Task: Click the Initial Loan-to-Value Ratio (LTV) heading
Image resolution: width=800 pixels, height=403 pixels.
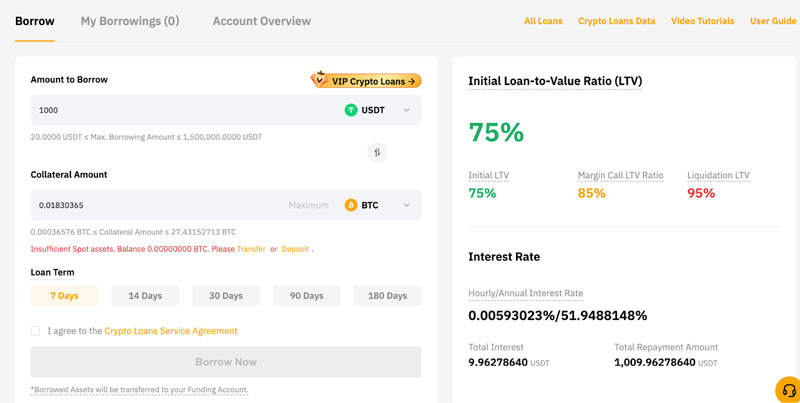Action: point(555,81)
